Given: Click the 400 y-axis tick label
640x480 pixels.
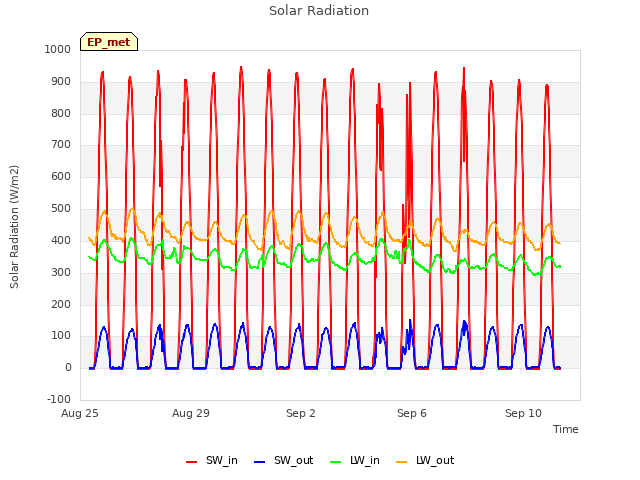Looking at the screenshot, I should [x=61, y=240].
